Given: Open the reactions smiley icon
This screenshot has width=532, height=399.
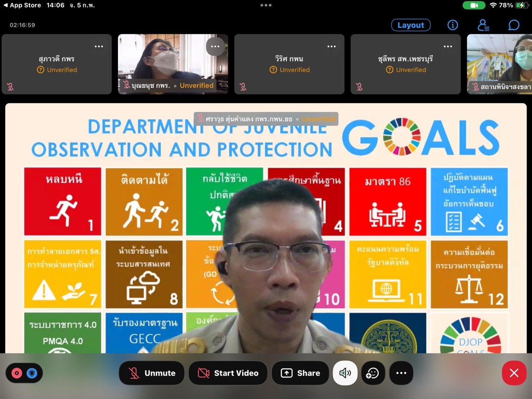Looking at the screenshot, I should (x=373, y=373).
